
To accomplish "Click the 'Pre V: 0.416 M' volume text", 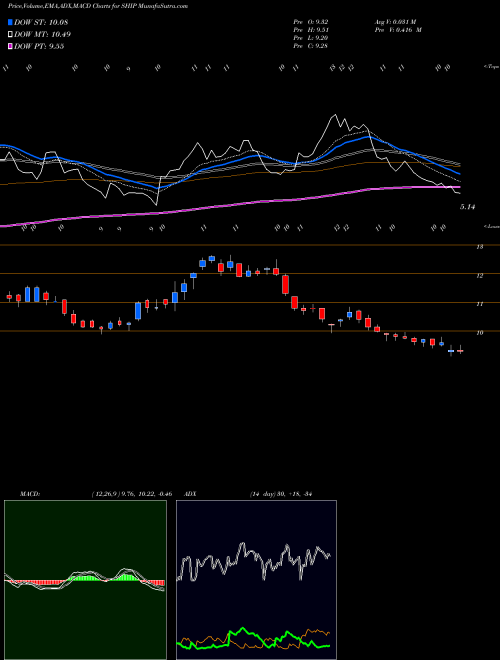I will [398, 30].
